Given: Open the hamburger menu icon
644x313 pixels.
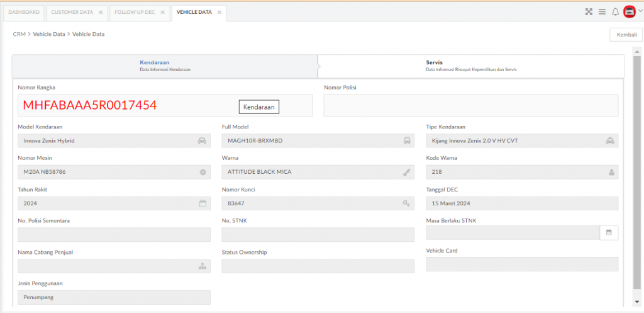Looking at the screenshot, I should click(x=602, y=12).
